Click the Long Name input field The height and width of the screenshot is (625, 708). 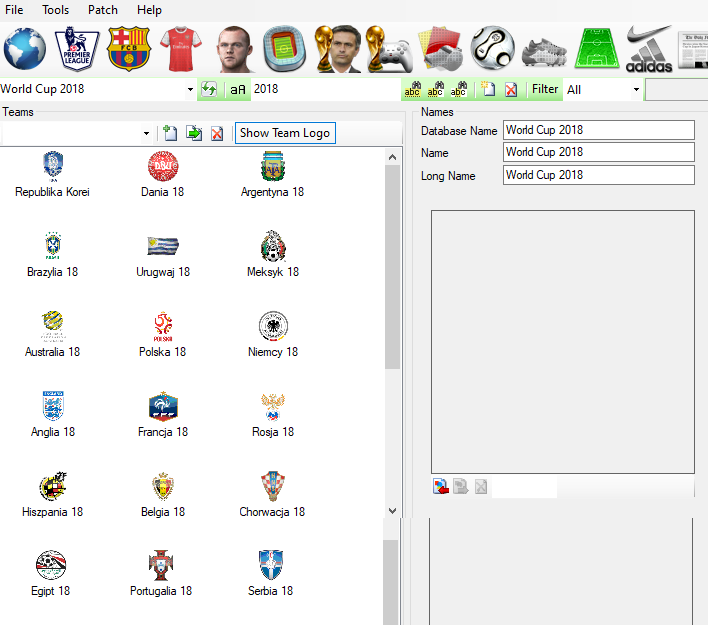[x=599, y=175]
